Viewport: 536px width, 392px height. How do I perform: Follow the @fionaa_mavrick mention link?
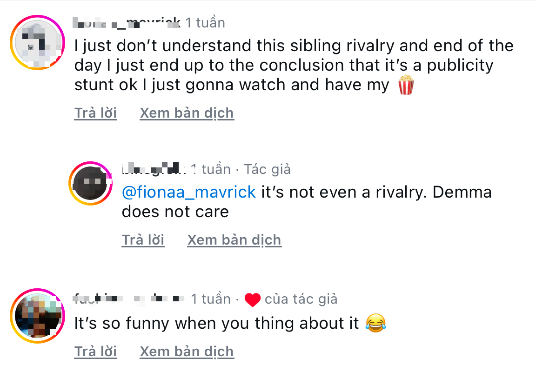189,192
